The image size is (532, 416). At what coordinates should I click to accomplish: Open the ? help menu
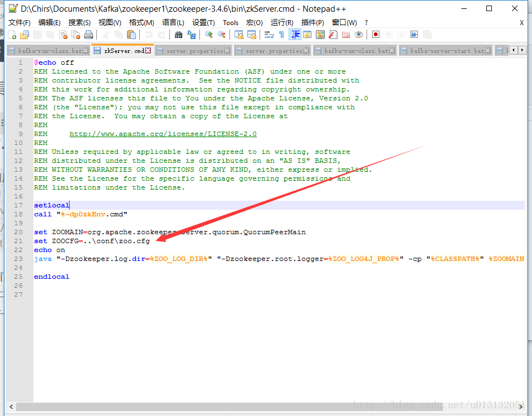tap(366, 22)
